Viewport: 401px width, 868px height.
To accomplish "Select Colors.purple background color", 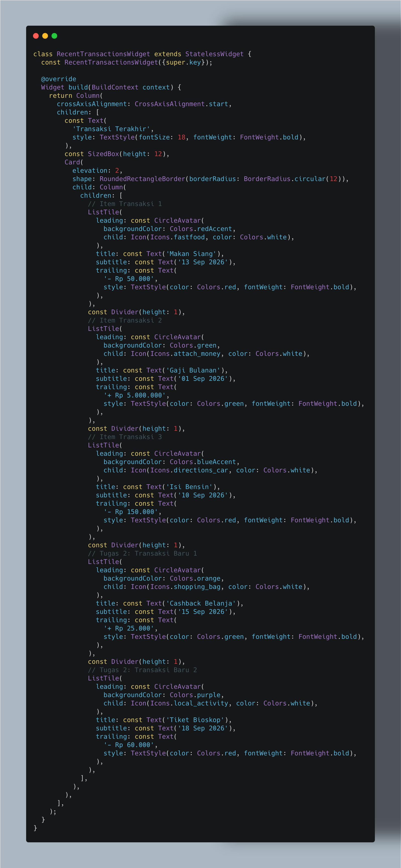I will 195,695.
